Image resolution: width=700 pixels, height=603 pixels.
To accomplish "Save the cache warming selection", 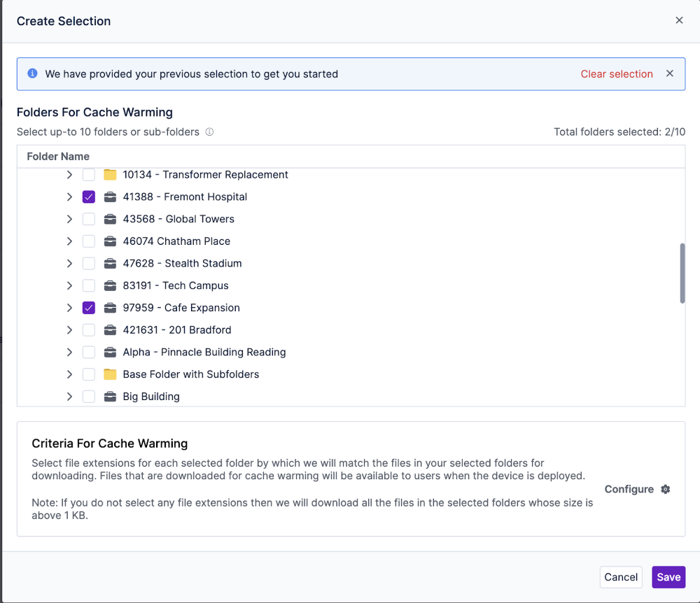I will [668, 576].
